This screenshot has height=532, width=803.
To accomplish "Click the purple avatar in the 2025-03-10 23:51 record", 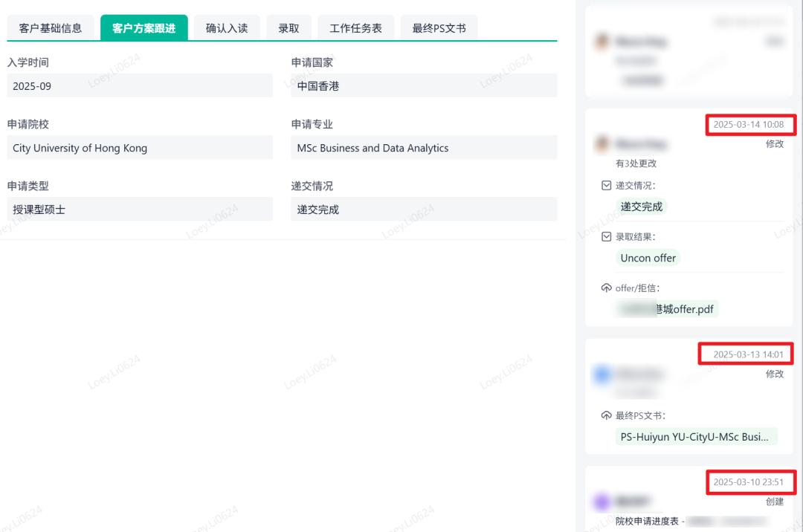I will [602, 502].
